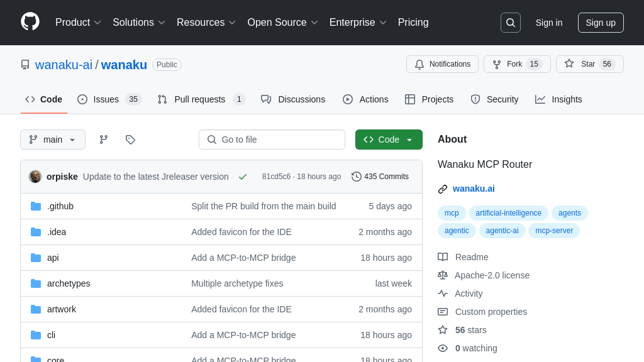Open the tags icon
The width and height of the screenshot is (644, 362).
tap(130, 140)
